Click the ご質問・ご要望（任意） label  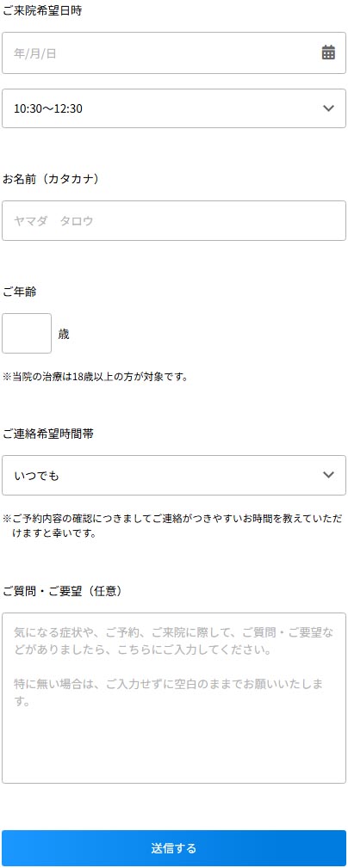point(62,591)
